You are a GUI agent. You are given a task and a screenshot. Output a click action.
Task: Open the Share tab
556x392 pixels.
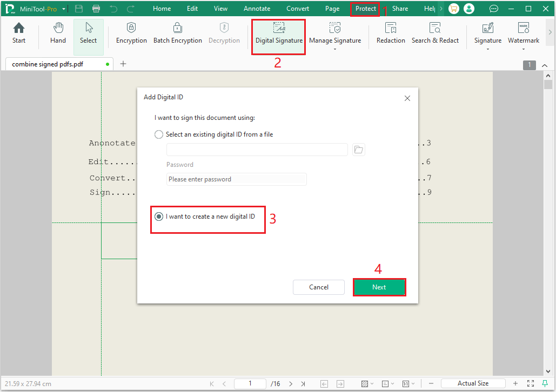(400, 9)
